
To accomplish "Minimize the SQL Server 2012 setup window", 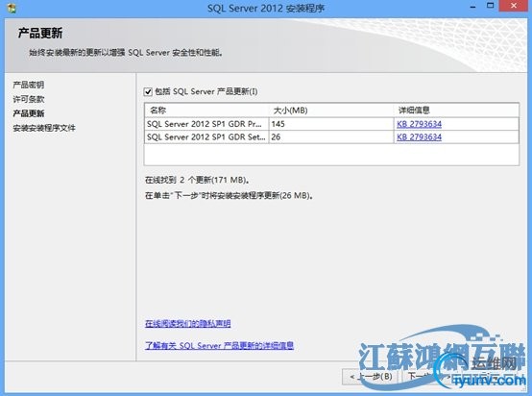I will 472,7.
